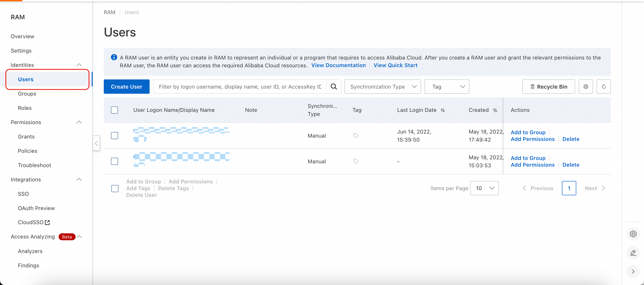644x285 pixels.
Task: Open the edit pencil icon at right edge
Action: tap(633, 253)
